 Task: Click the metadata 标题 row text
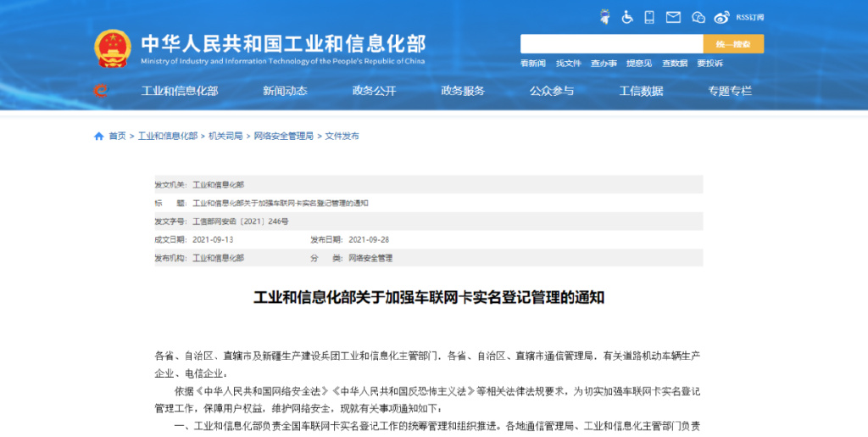pyautogui.click(x=280, y=204)
